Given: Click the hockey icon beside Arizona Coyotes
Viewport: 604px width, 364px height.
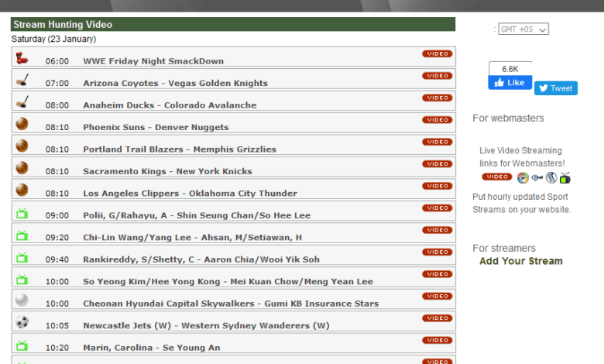Looking at the screenshot, I should tap(22, 80).
